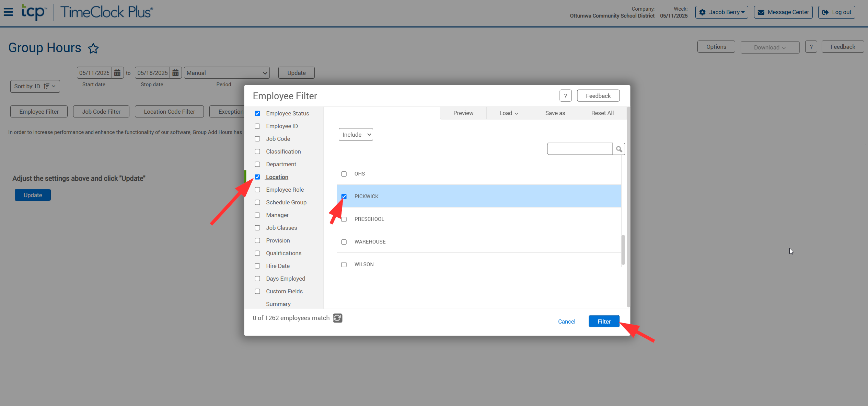
Task: Open the Include dropdown
Action: tap(356, 135)
